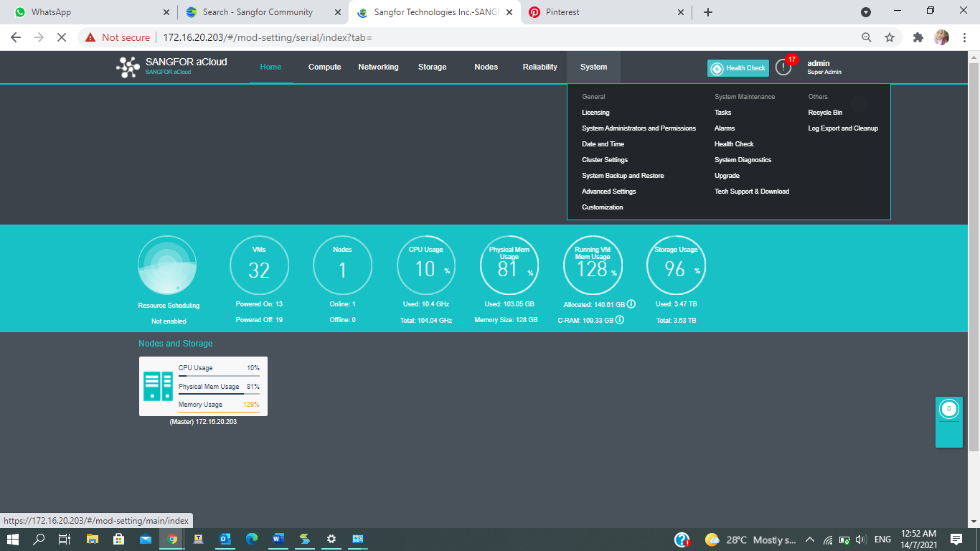Screen dimensions: 980x551
Task: Open Alarms under System Maintenance
Action: click(725, 128)
